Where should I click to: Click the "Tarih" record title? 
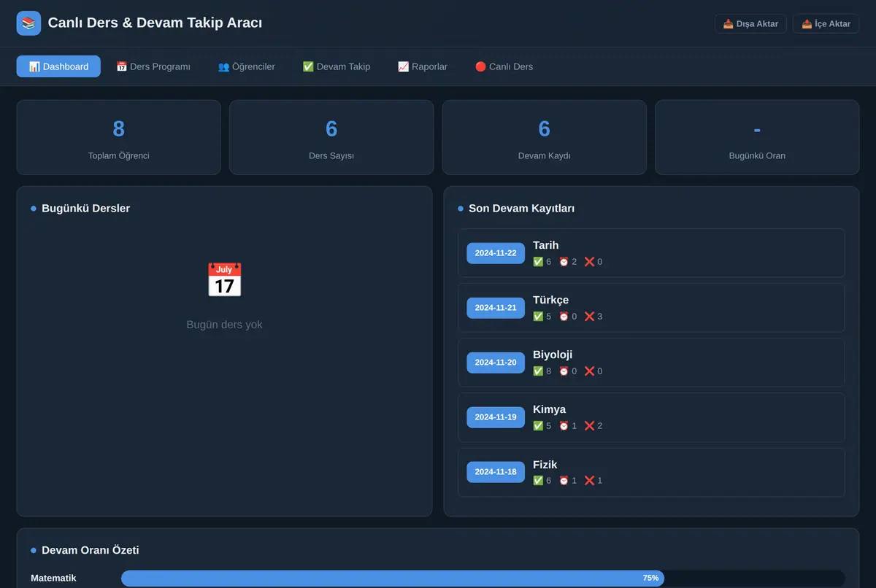(546, 245)
